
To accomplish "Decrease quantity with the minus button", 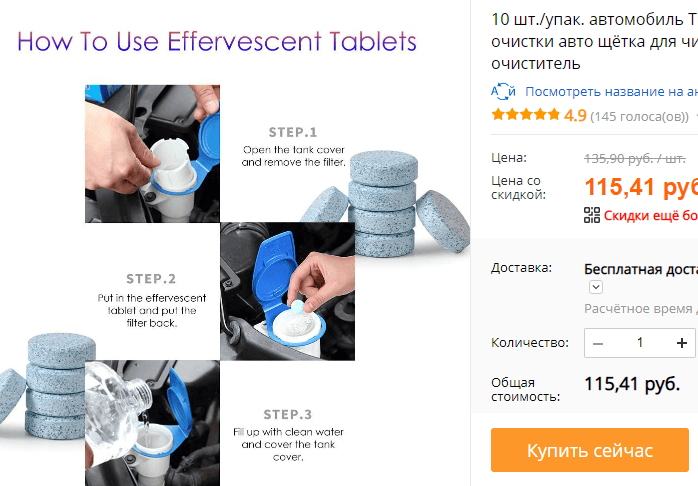I will pyautogui.click(x=598, y=343).
